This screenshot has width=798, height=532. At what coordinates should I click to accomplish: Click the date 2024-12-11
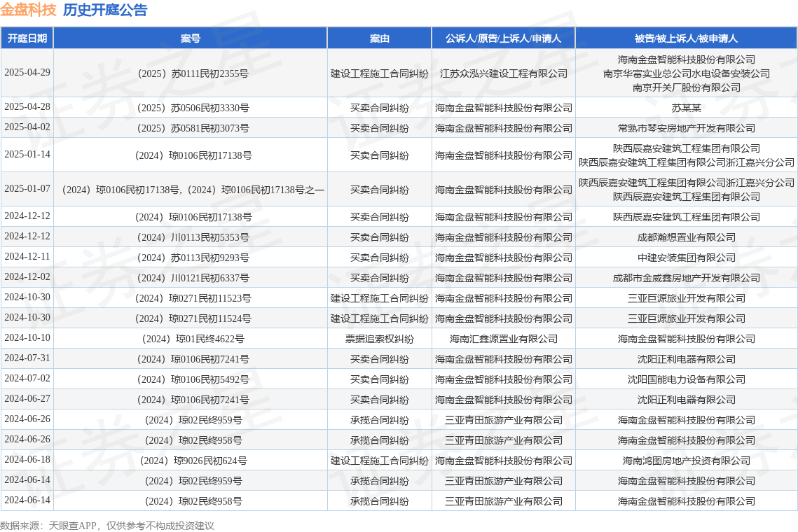[x=27, y=256]
